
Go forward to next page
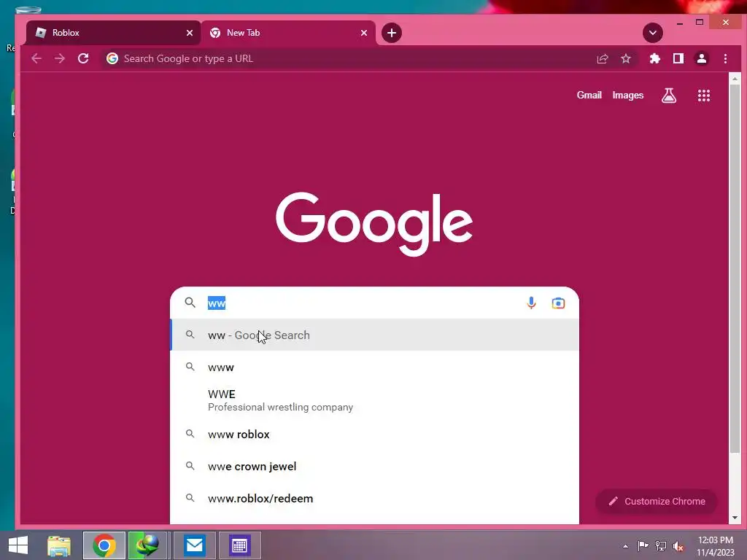point(60,58)
